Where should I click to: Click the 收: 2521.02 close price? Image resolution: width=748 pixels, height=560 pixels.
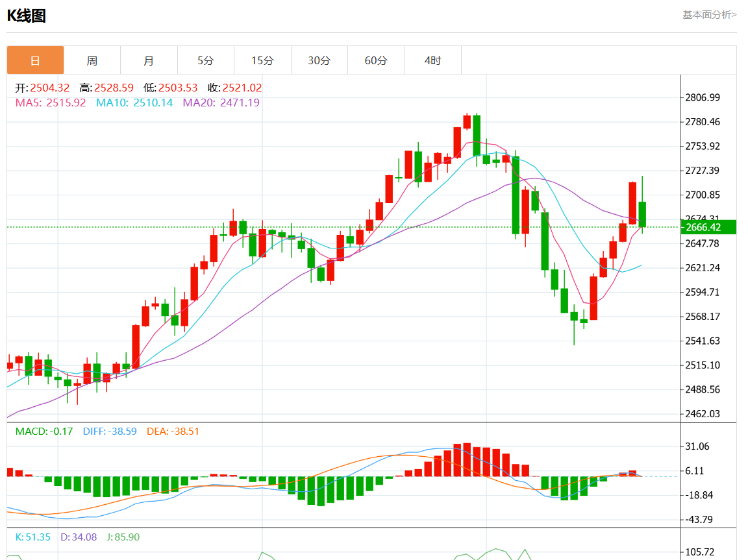click(234, 88)
